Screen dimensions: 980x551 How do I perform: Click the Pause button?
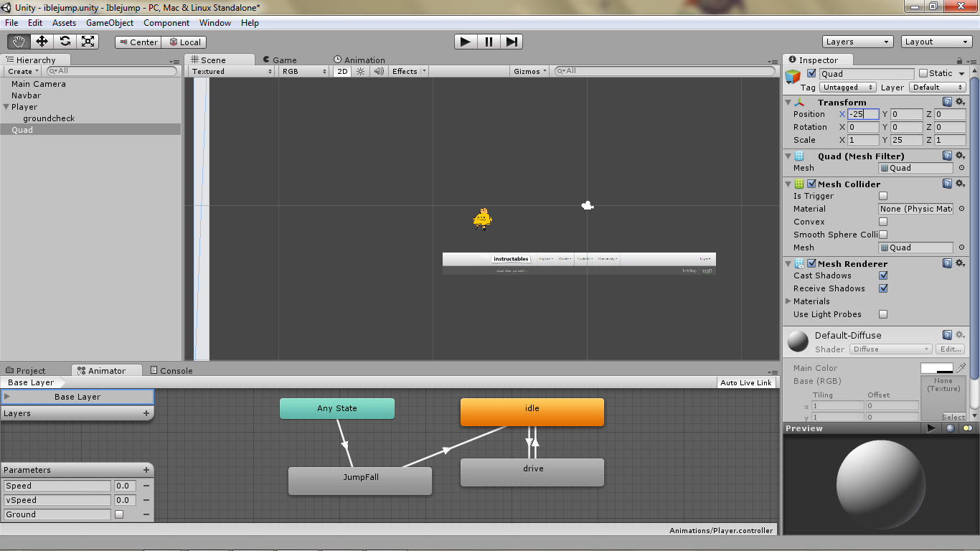[488, 42]
